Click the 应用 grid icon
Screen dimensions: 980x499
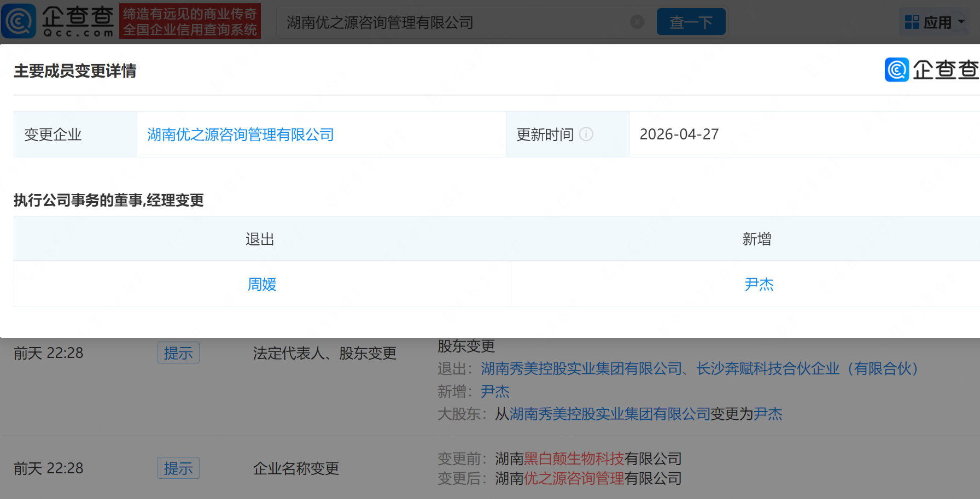(912, 22)
